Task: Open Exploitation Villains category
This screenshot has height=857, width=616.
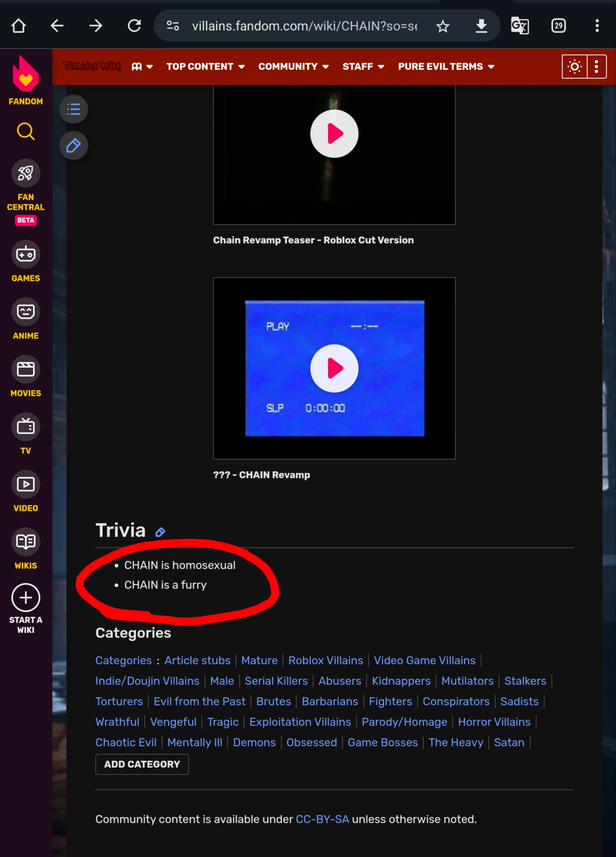Action: coord(300,722)
